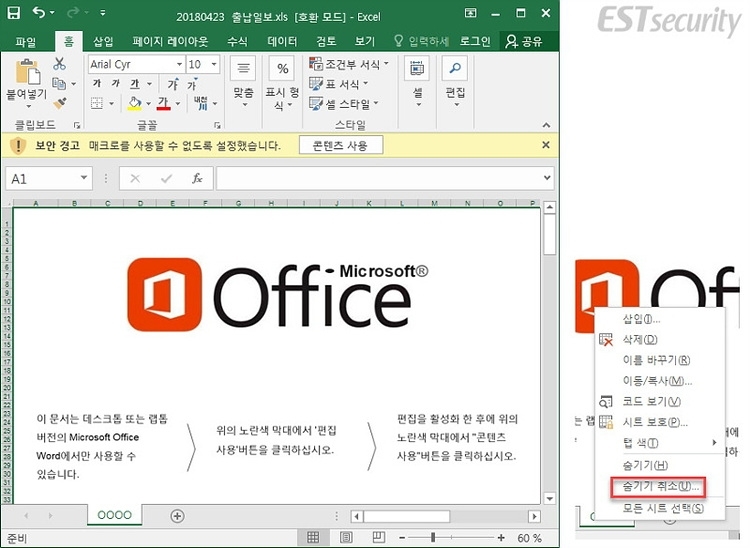Expand the formula bar chevron

coord(547,178)
